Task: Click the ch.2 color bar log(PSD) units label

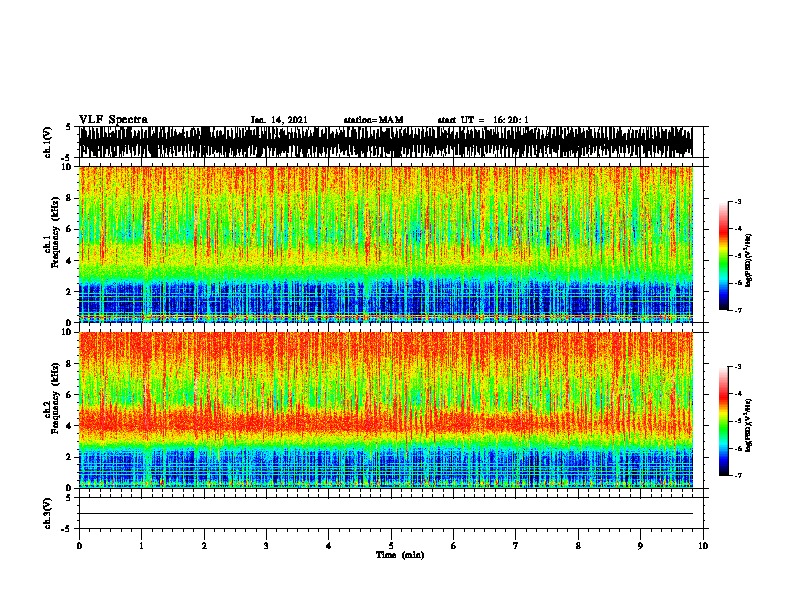Action: [749, 425]
